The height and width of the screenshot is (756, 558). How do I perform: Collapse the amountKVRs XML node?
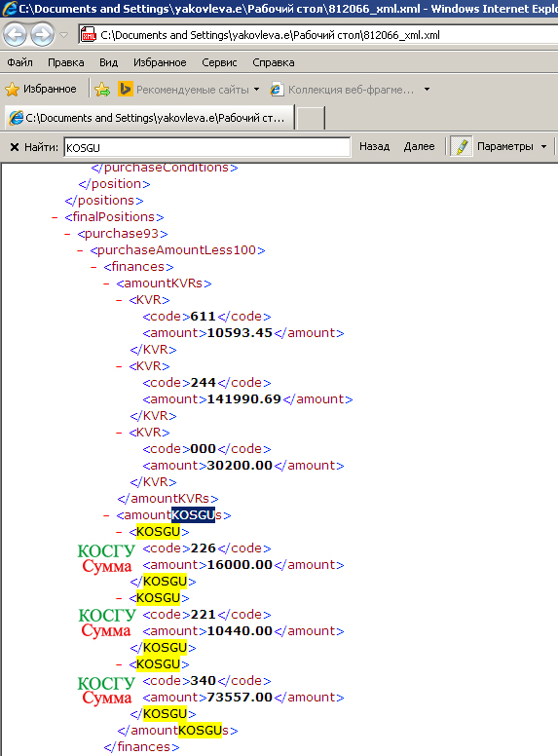click(106, 283)
